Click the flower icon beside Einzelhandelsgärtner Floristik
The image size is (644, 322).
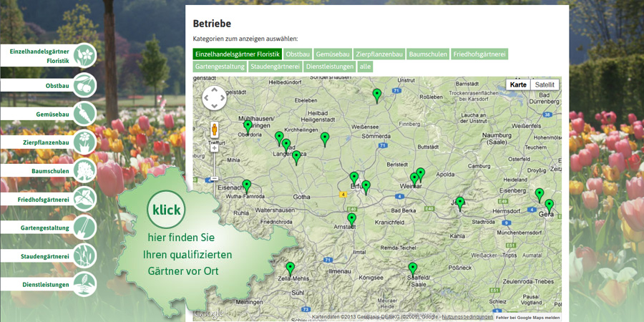[x=85, y=55]
